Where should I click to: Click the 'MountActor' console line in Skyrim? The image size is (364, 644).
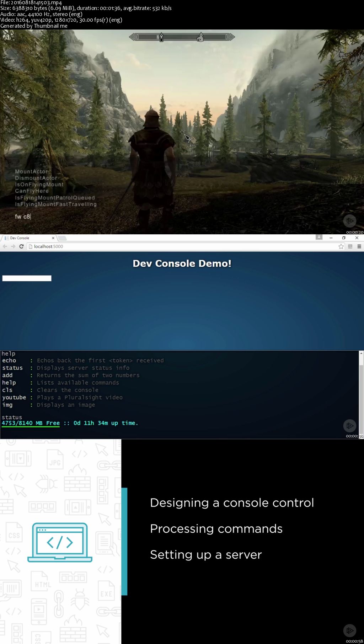click(x=31, y=171)
